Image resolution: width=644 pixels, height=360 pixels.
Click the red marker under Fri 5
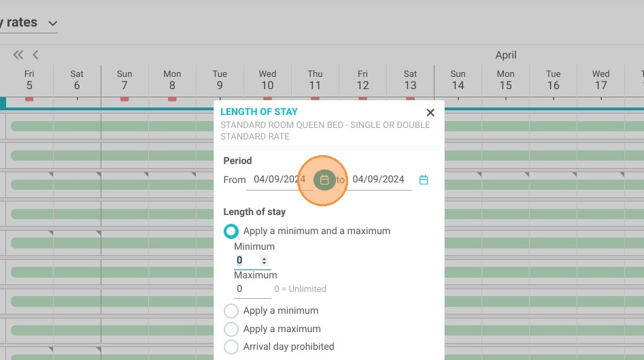pos(29,99)
